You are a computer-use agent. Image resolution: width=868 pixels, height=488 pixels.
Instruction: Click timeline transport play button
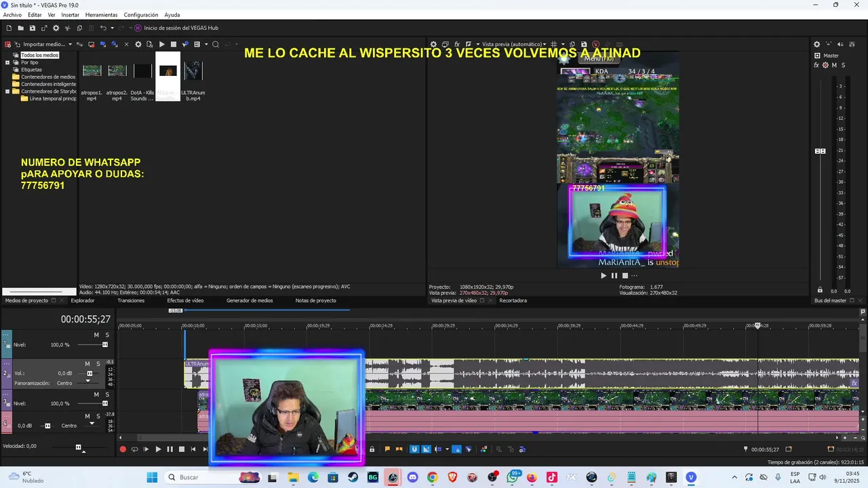pos(158,449)
